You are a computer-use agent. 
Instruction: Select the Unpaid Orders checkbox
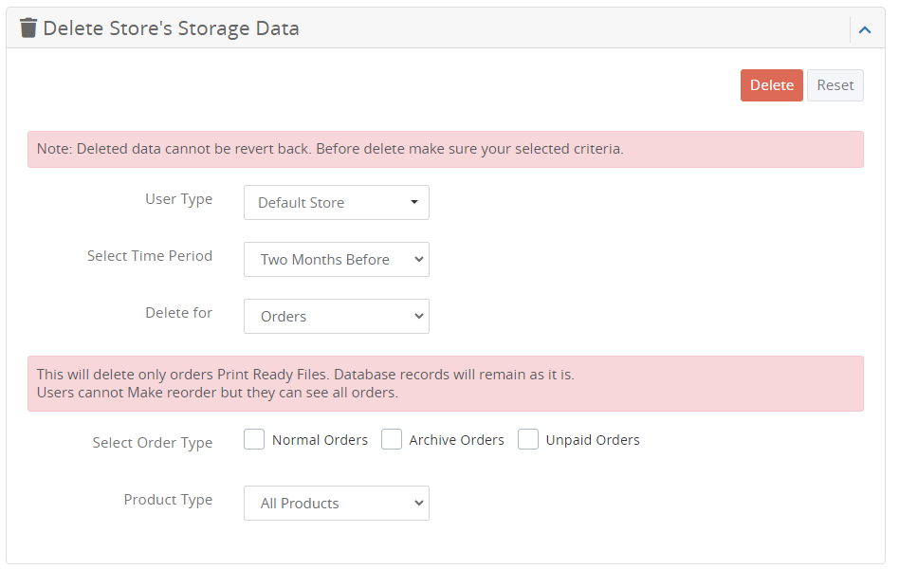click(527, 439)
